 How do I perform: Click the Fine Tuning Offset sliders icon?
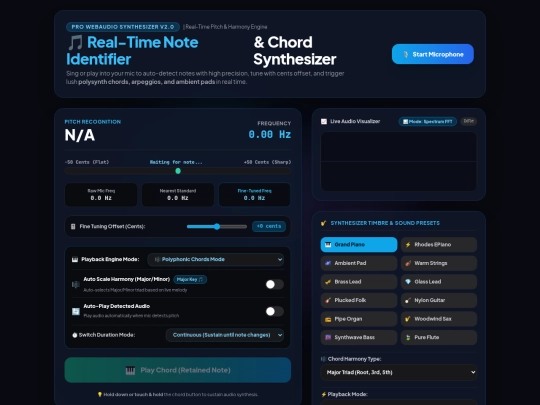pos(73,227)
